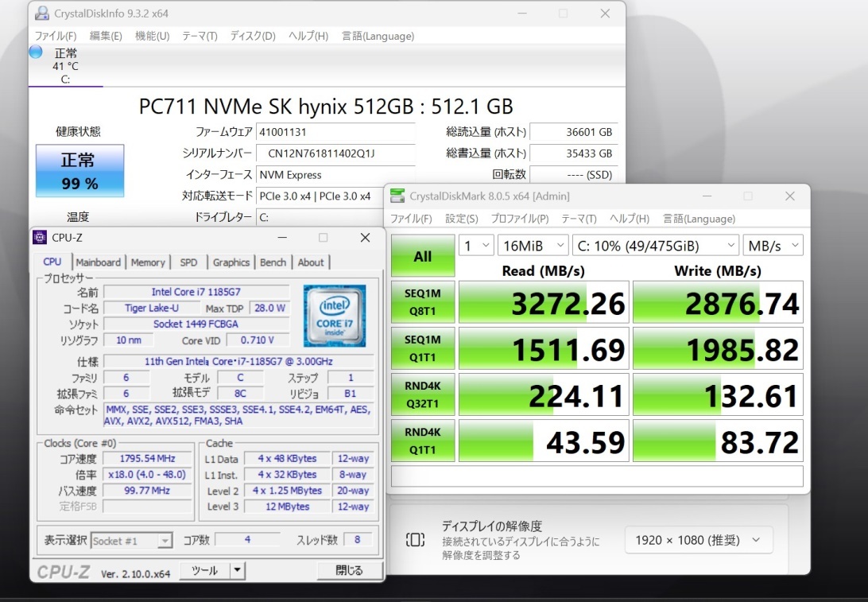Click the ツール button in CPU-Z

204,570
